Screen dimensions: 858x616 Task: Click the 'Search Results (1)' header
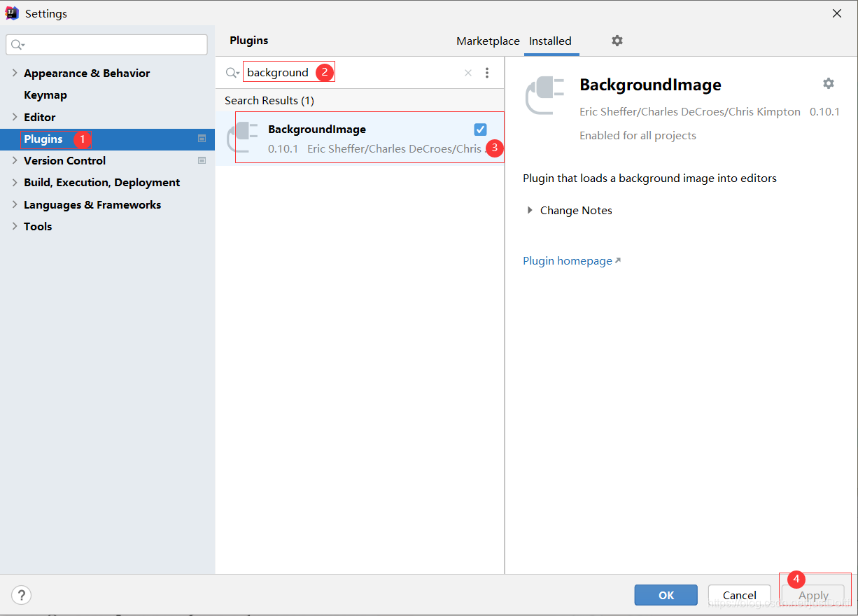(x=269, y=100)
